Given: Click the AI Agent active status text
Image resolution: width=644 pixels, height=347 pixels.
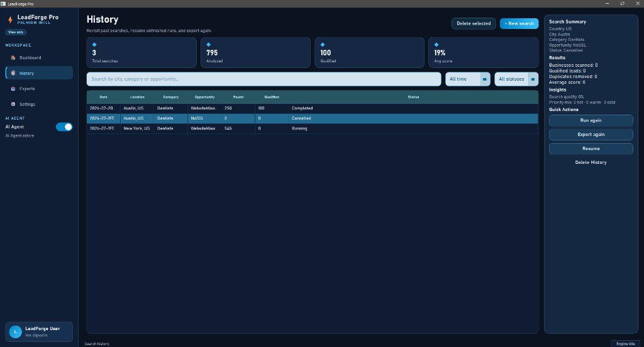Looking at the screenshot, I should 19,135.
